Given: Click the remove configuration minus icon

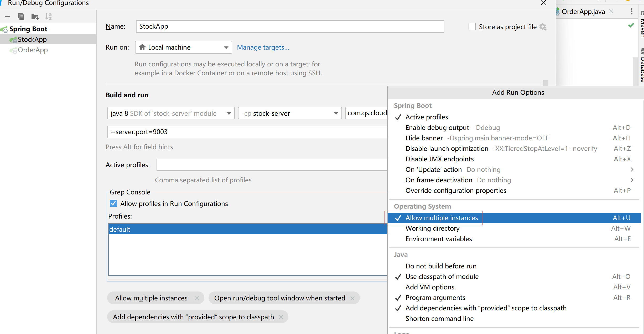Looking at the screenshot, I should pos(7,17).
